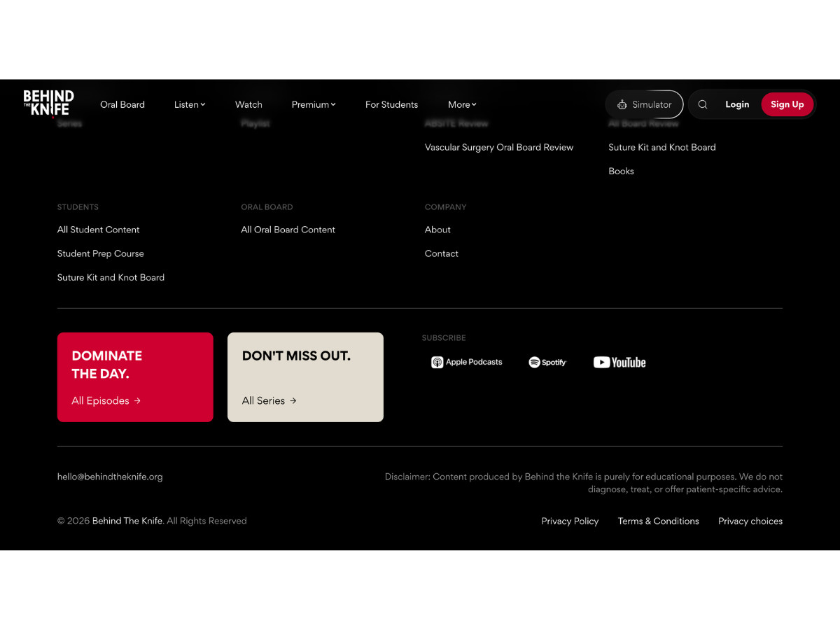Open the Privacy choices link
This screenshot has height=630, width=840.
coord(750,521)
